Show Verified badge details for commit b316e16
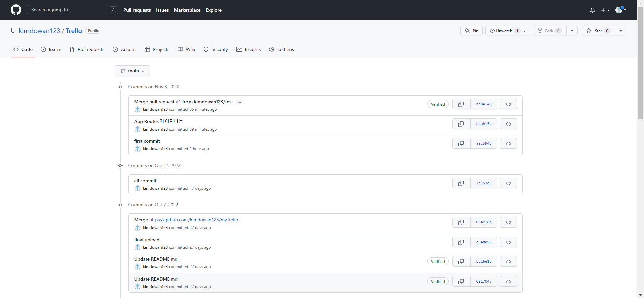Screen dimensions: 644x298 [438, 262]
